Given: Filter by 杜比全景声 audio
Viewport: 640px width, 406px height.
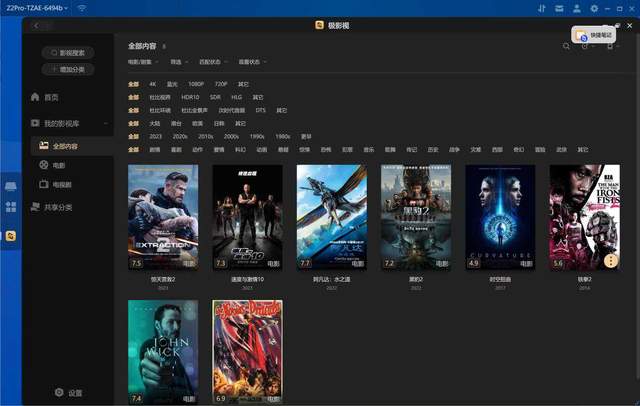Looking at the screenshot, I should tap(195, 110).
